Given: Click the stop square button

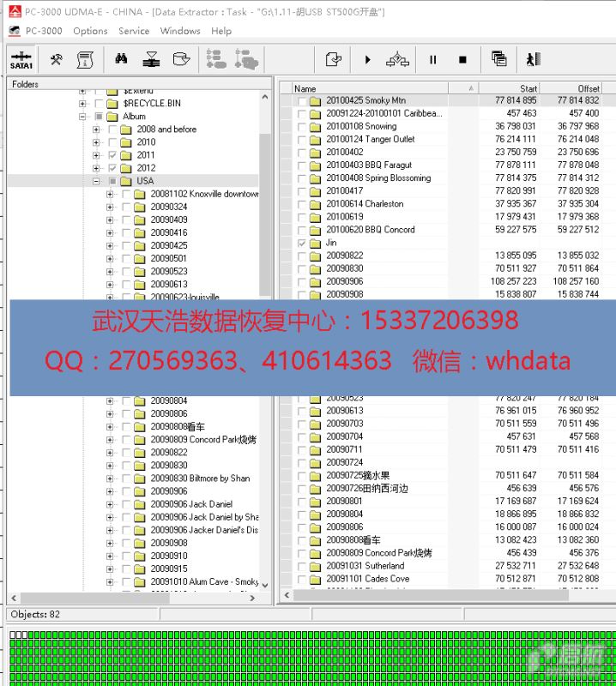Looking at the screenshot, I should pyautogui.click(x=462, y=60).
